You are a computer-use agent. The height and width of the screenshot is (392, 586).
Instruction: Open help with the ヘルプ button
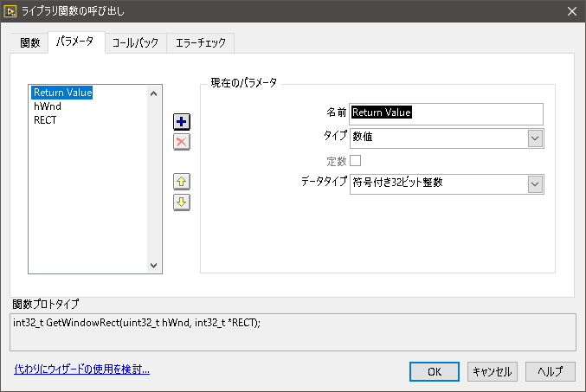coord(551,372)
